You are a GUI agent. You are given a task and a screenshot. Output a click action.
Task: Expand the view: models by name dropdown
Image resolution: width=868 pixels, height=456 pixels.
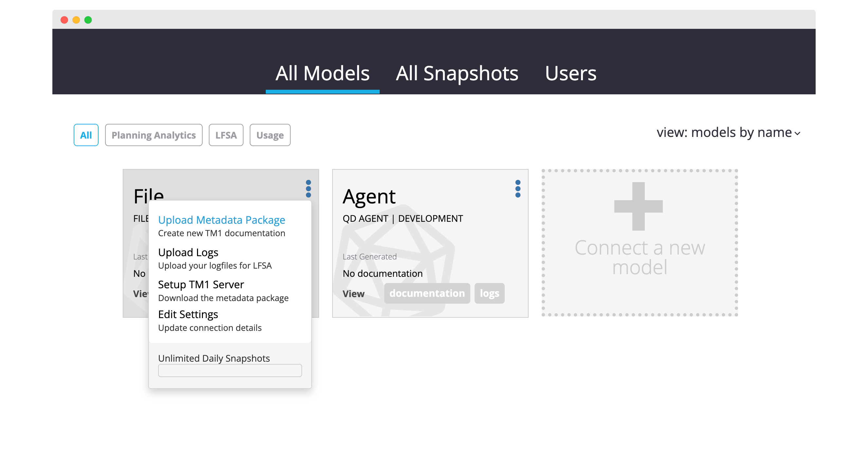click(x=729, y=133)
